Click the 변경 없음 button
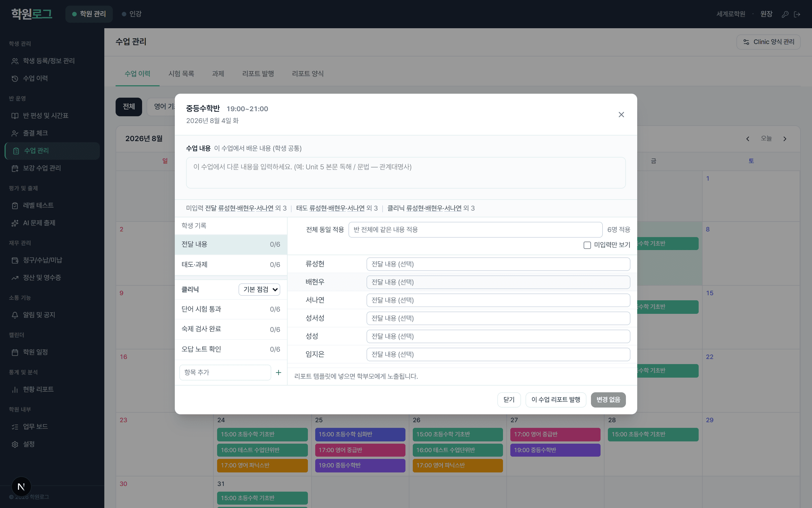The width and height of the screenshot is (812, 508). pyautogui.click(x=608, y=399)
